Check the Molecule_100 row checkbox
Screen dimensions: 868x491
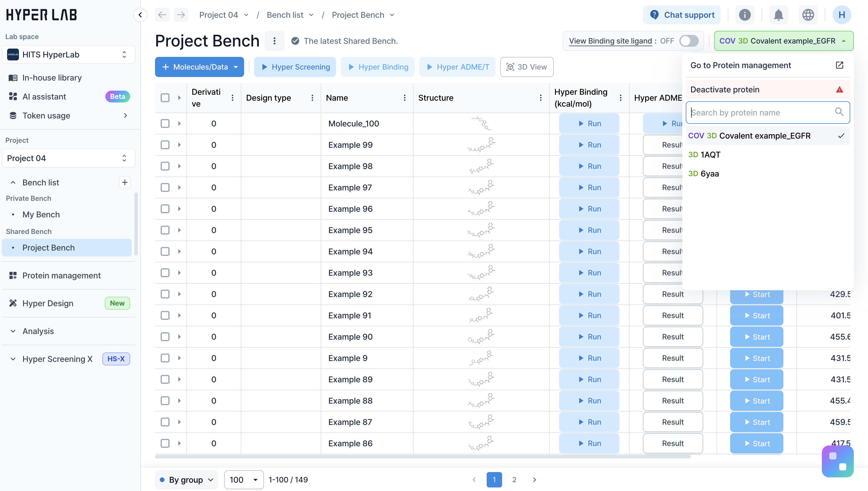(x=165, y=123)
